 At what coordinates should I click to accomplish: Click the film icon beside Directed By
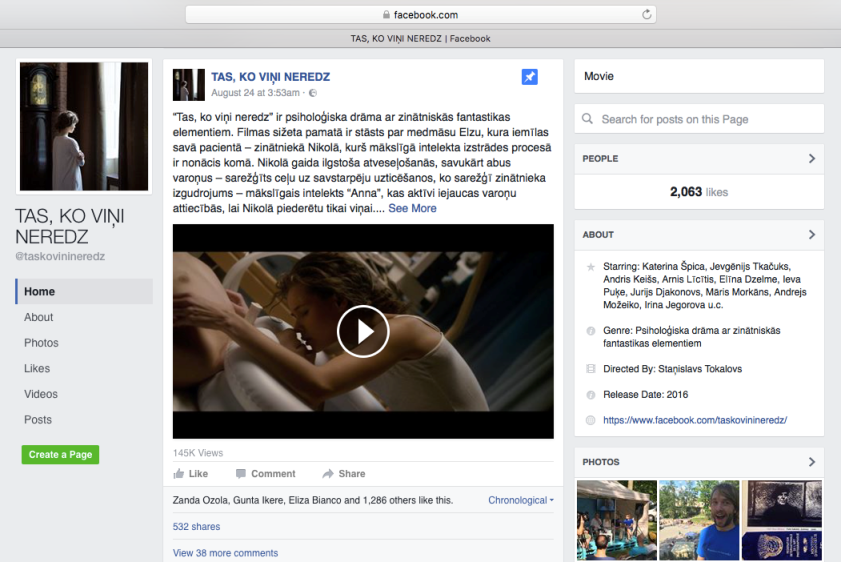click(591, 369)
